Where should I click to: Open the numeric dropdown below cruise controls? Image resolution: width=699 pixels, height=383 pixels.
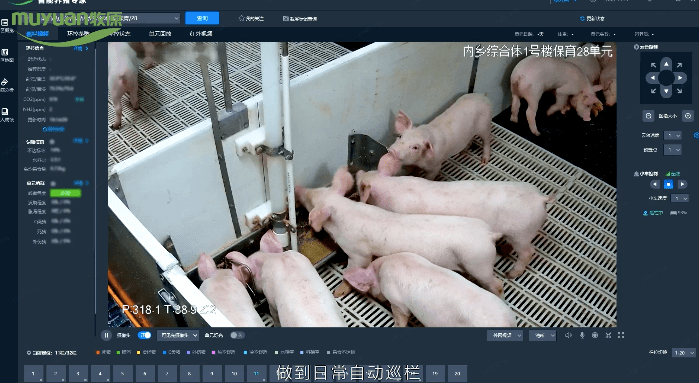(x=680, y=198)
